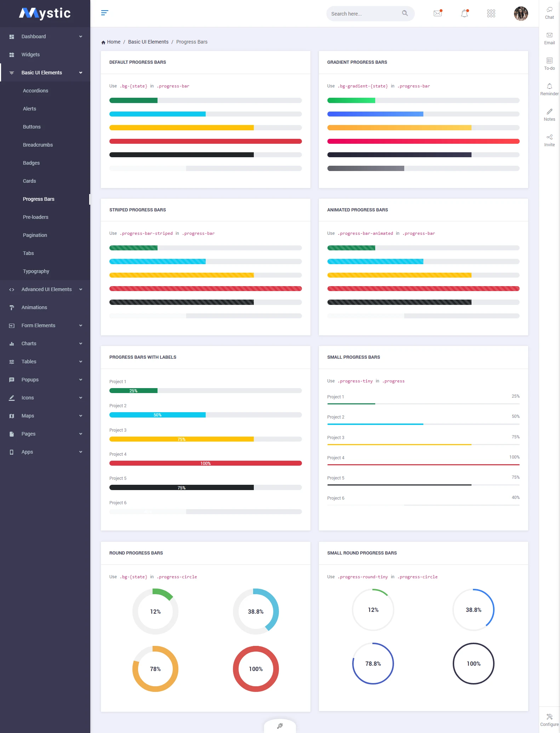
Task: Open the notifications bell icon
Action: pos(464,13)
